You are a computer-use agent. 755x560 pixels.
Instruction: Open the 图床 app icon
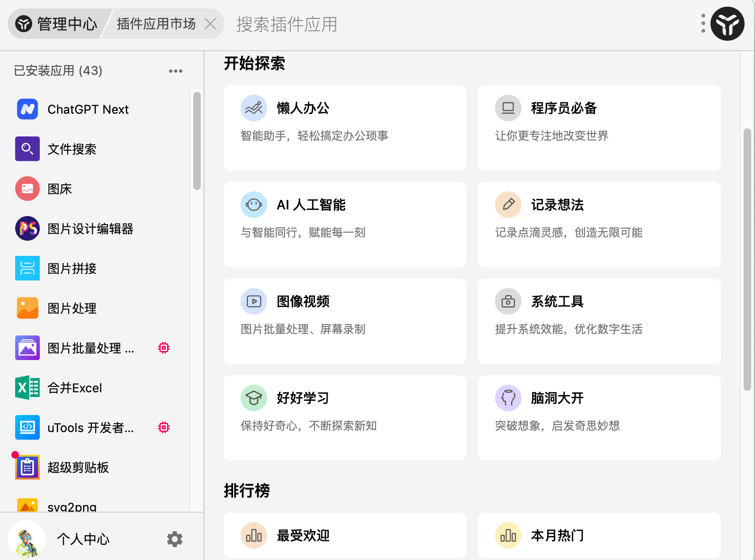(27, 189)
